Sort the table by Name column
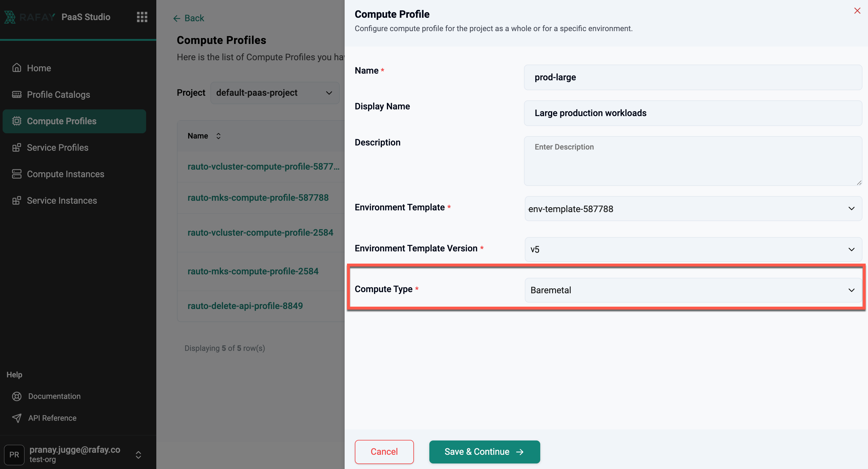The height and width of the screenshot is (469, 868). click(x=218, y=136)
